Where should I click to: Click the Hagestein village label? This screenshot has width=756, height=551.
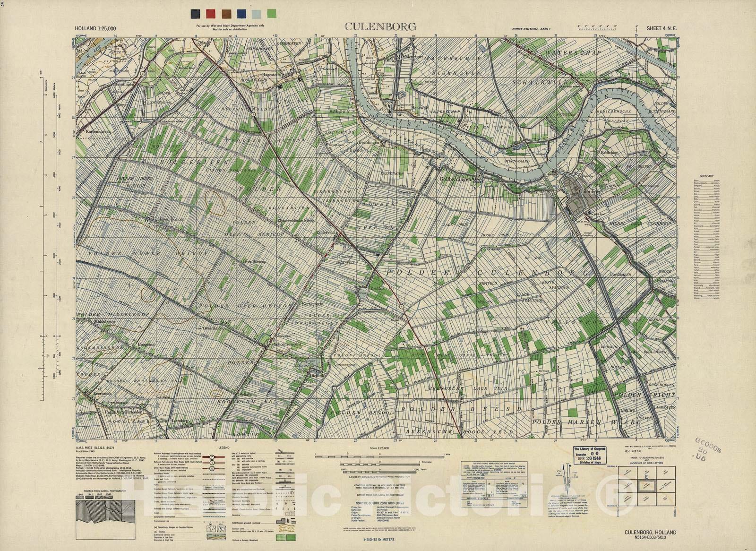coord(273,75)
